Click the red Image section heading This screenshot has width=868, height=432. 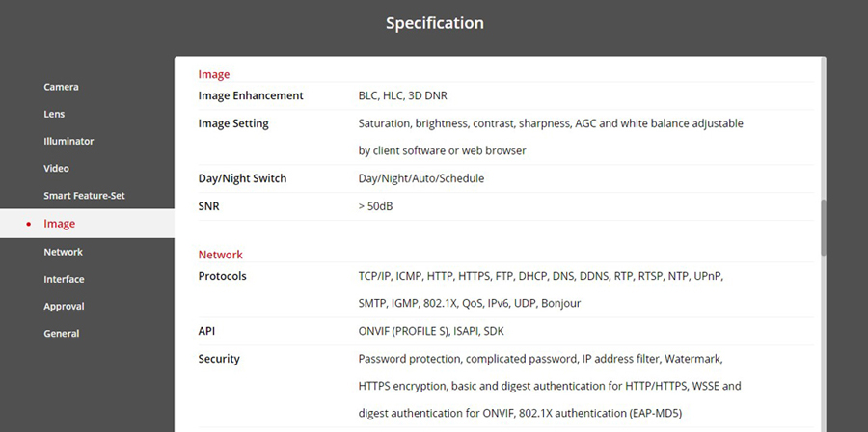point(214,74)
